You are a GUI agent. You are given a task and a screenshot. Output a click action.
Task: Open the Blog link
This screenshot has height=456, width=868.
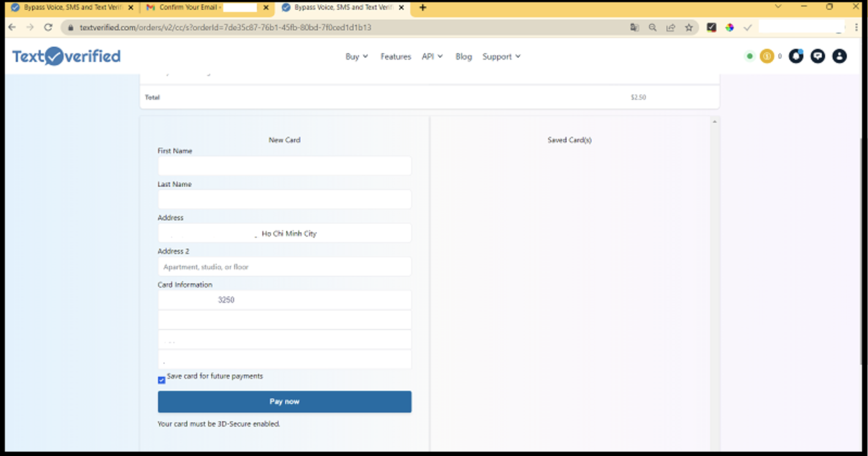point(463,56)
